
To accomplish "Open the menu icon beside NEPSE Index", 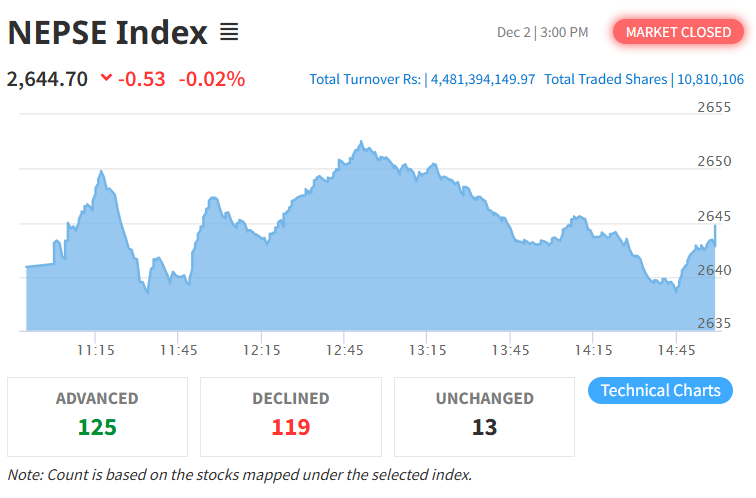I will pyautogui.click(x=229, y=33).
